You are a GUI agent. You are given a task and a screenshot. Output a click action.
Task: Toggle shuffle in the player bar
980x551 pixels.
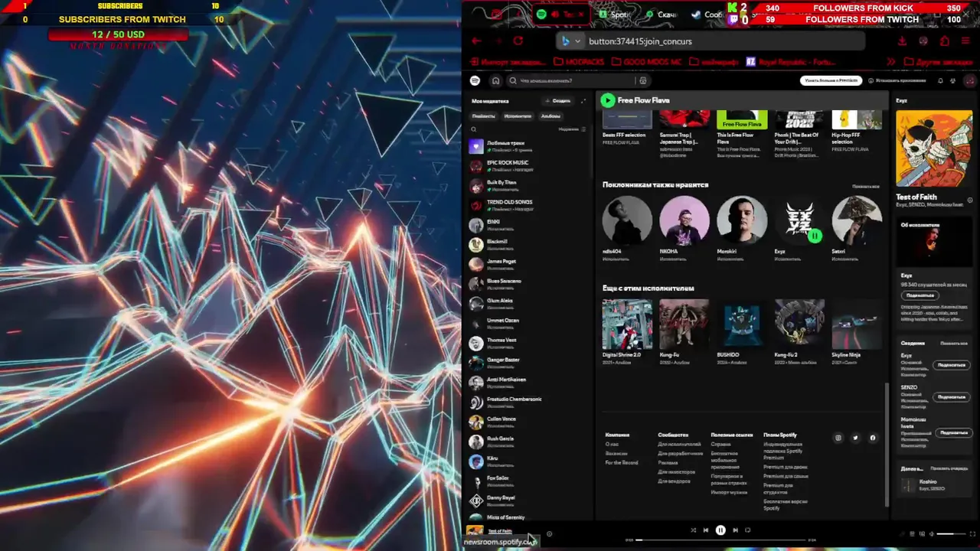pos(693,530)
